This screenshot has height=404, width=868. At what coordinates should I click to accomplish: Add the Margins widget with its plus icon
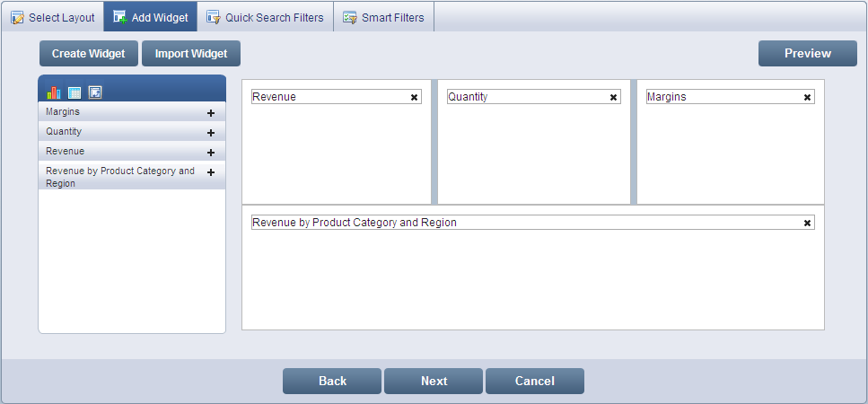click(x=211, y=113)
